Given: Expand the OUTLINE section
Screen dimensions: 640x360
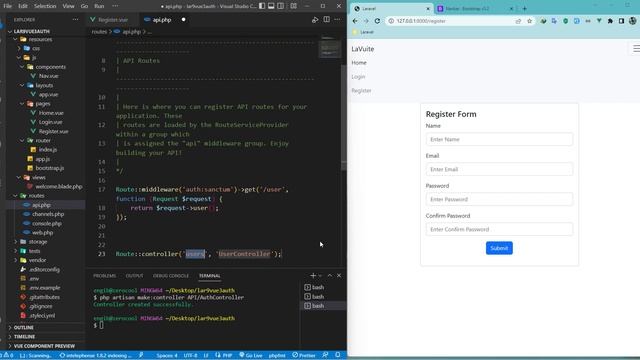Looking at the screenshot, I should point(24,327).
